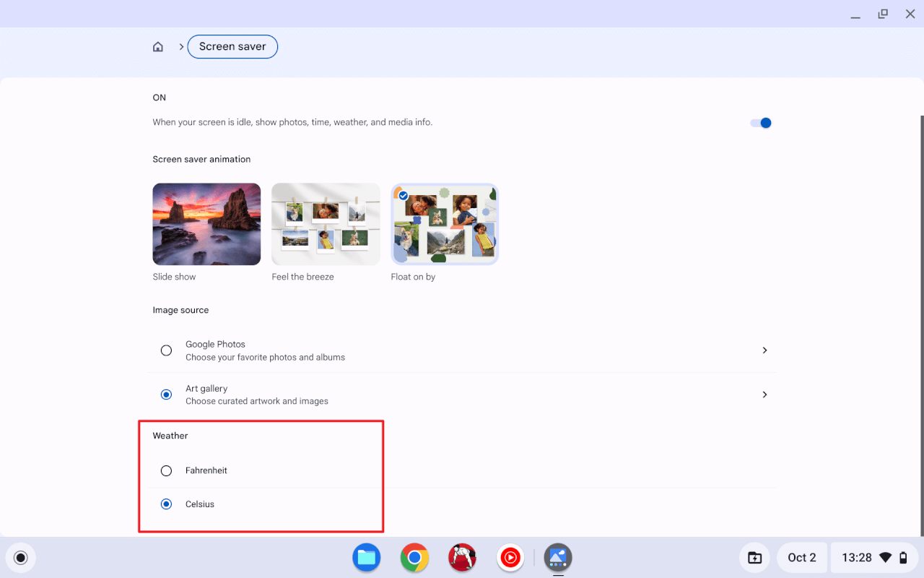Go to the Home breadcrumb icon
The width and height of the screenshot is (924, 578).
pyautogui.click(x=158, y=47)
